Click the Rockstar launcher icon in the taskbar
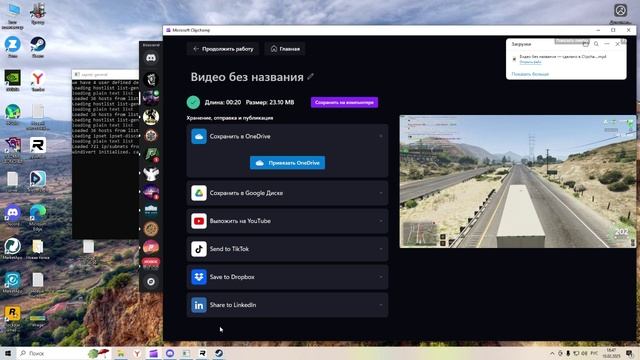The width and height of the screenshot is (640, 360). tap(202, 353)
